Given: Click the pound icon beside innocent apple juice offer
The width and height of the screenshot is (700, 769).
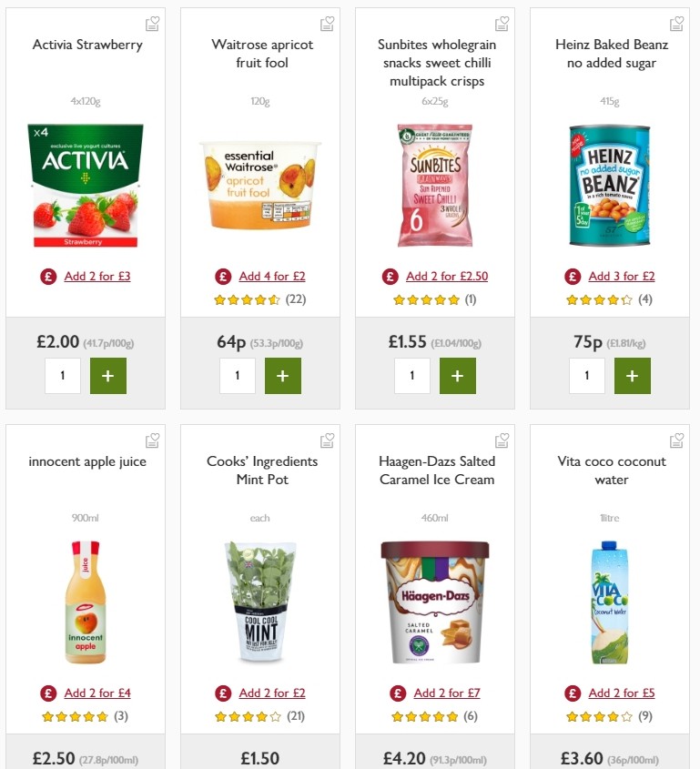Looking at the screenshot, I should [x=47, y=693].
